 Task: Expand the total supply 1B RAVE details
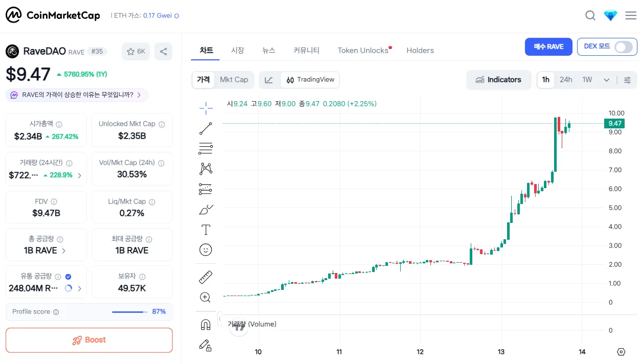46,251
